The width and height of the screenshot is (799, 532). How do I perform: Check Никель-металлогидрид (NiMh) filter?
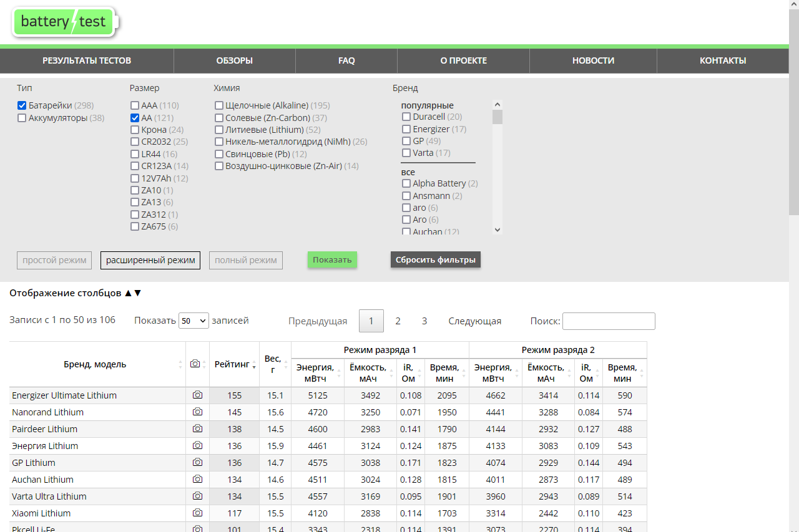tap(219, 142)
